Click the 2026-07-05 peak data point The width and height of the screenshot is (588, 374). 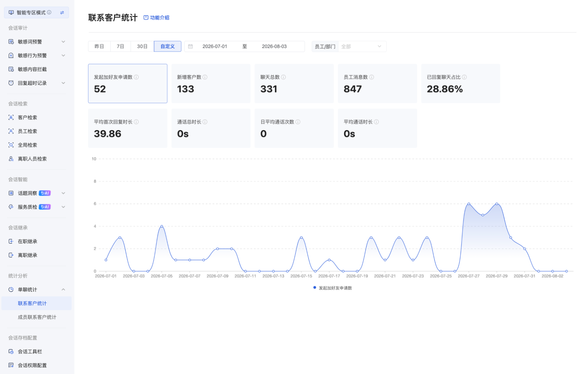(162, 226)
